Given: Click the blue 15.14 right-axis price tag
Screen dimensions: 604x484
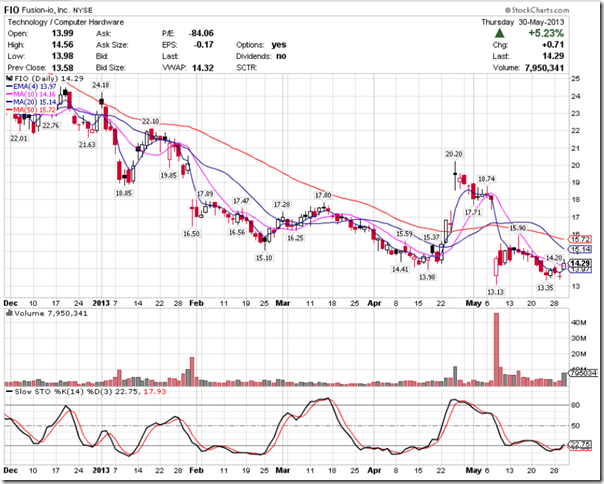Looking at the screenshot, I should (x=581, y=250).
